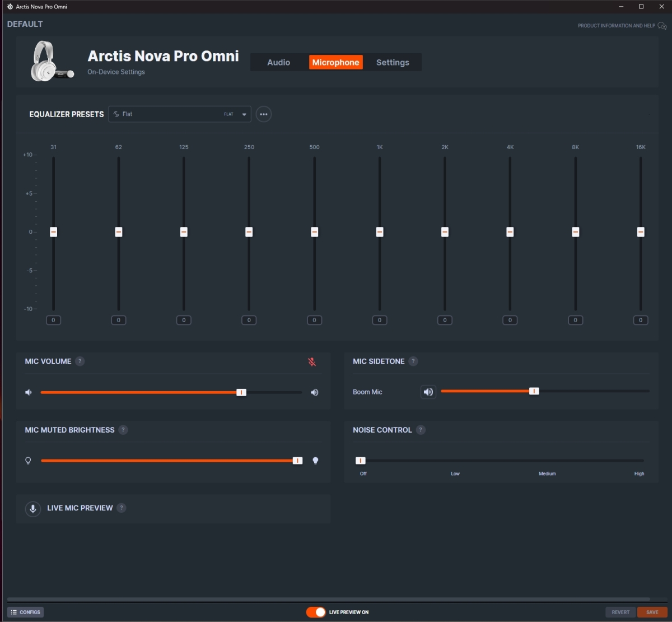Viewport: 672px width, 622px height.
Task: Open product information and help icon
Action: click(x=662, y=26)
